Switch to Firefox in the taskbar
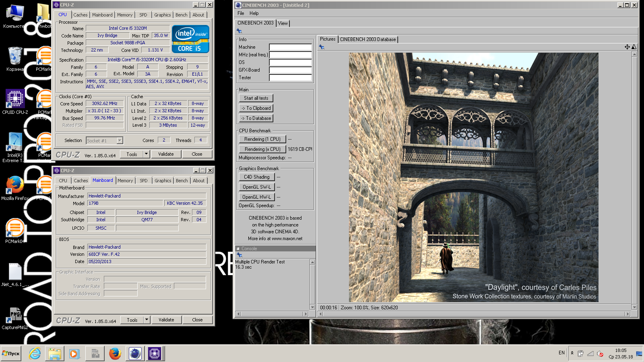644x362 pixels. click(115, 354)
